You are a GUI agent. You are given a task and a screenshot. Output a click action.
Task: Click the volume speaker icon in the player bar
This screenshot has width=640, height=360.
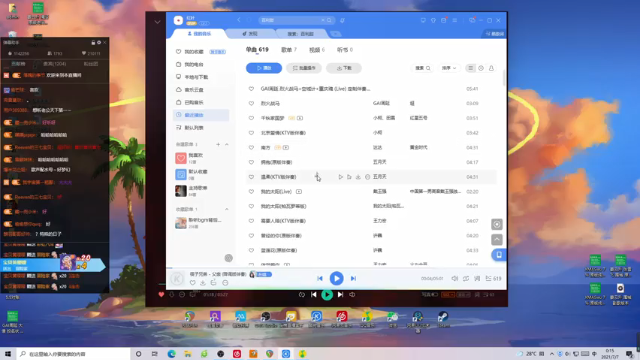coord(455,278)
